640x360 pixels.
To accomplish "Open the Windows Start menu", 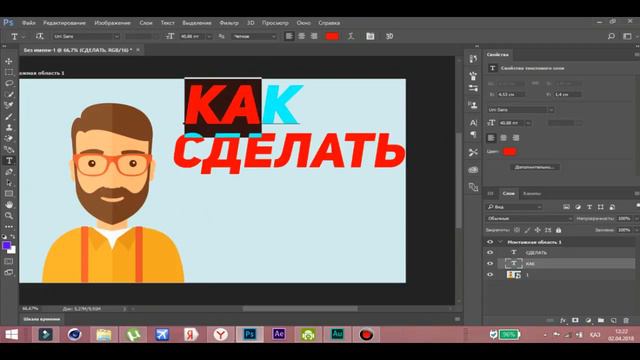I will coord(11,335).
